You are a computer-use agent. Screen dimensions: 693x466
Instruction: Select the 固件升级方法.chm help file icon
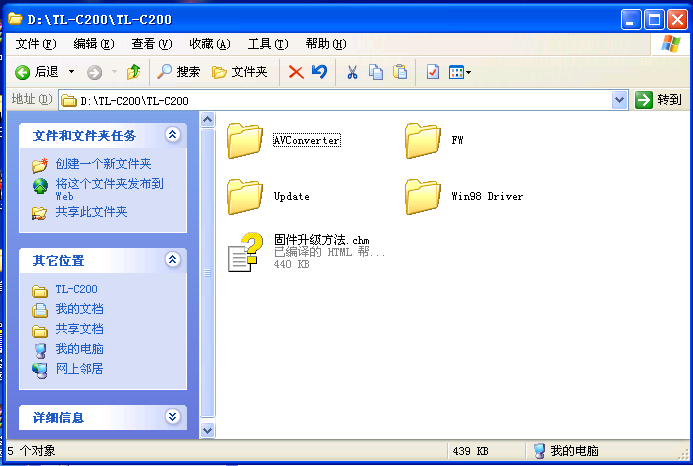pyautogui.click(x=243, y=252)
